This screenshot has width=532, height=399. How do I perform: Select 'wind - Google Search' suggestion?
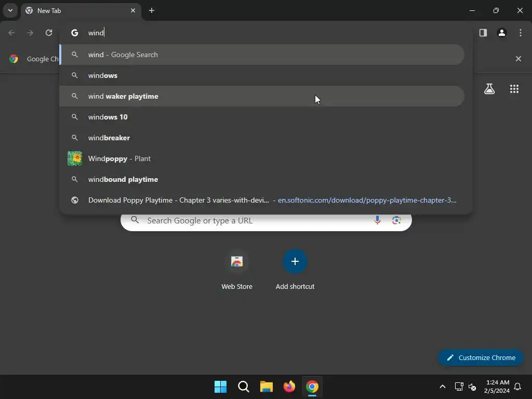pyautogui.click(x=262, y=55)
